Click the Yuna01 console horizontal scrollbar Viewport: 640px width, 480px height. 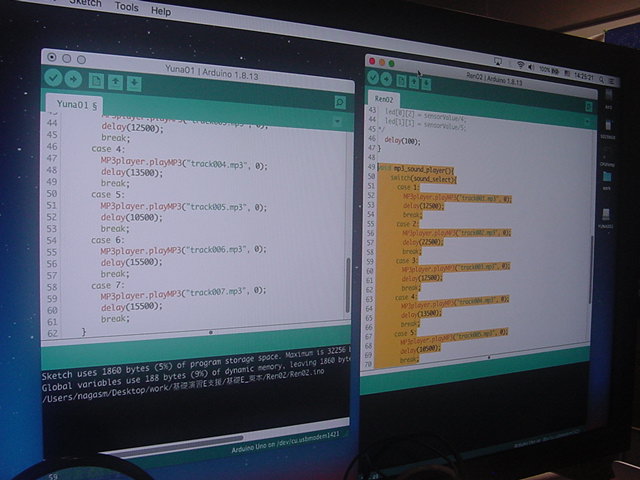[176, 444]
